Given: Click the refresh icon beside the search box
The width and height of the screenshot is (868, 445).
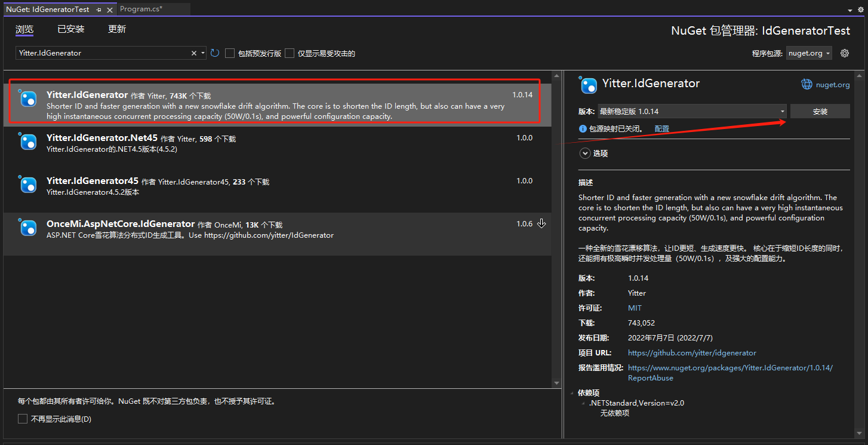Looking at the screenshot, I should (215, 53).
